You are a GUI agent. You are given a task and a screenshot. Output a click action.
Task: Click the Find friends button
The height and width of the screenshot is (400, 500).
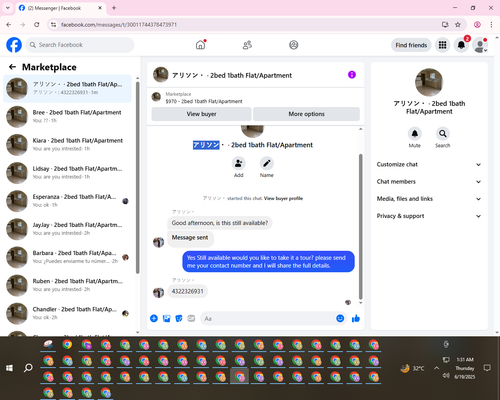(x=411, y=45)
